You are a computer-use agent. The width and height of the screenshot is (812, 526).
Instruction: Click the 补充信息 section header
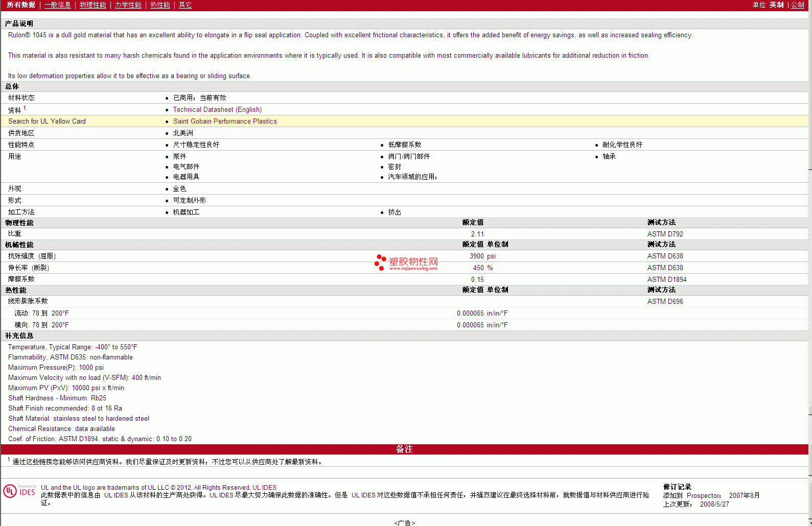[x=19, y=336]
